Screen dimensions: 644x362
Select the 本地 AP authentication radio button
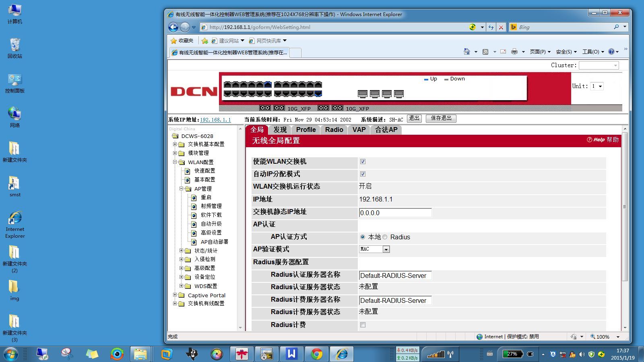pos(363,237)
